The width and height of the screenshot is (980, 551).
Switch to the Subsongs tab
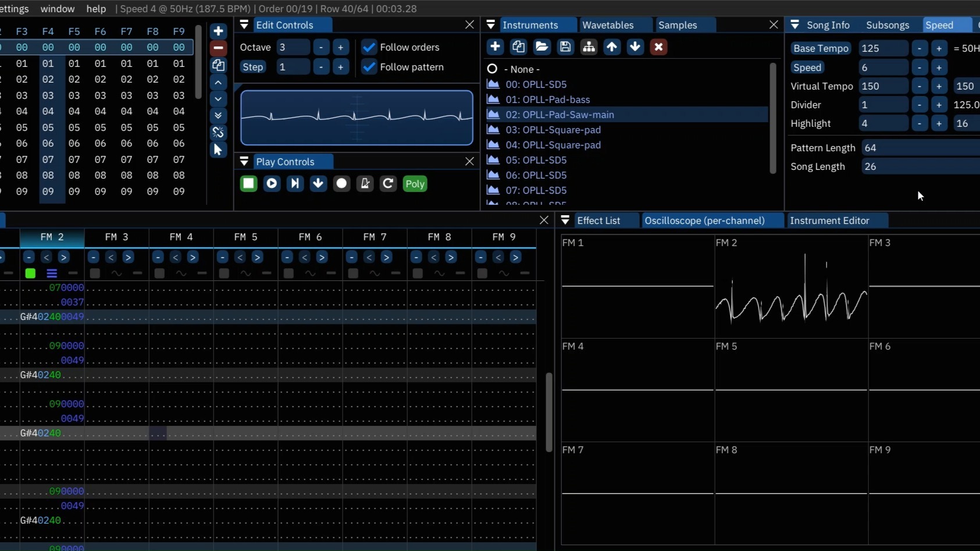pos(888,25)
